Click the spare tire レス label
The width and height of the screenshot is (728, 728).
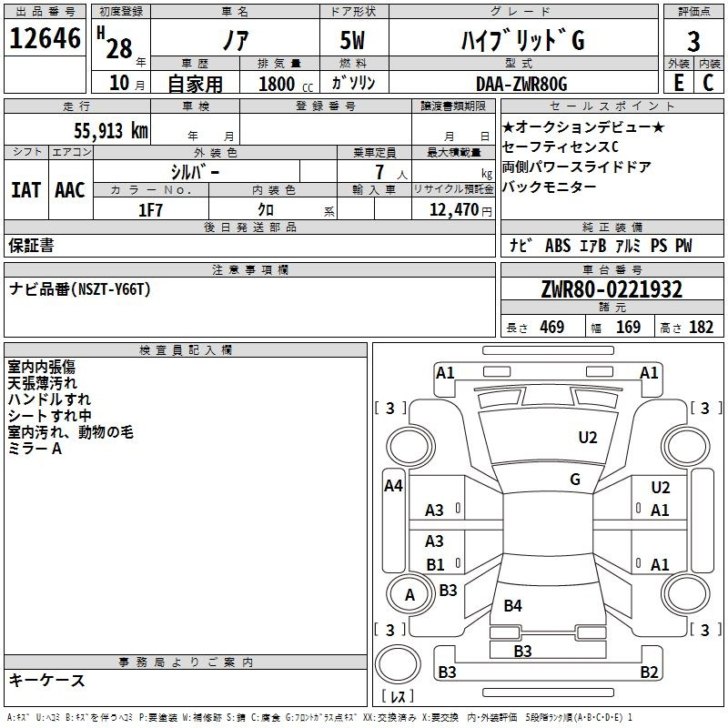pyautogui.click(x=398, y=696)
